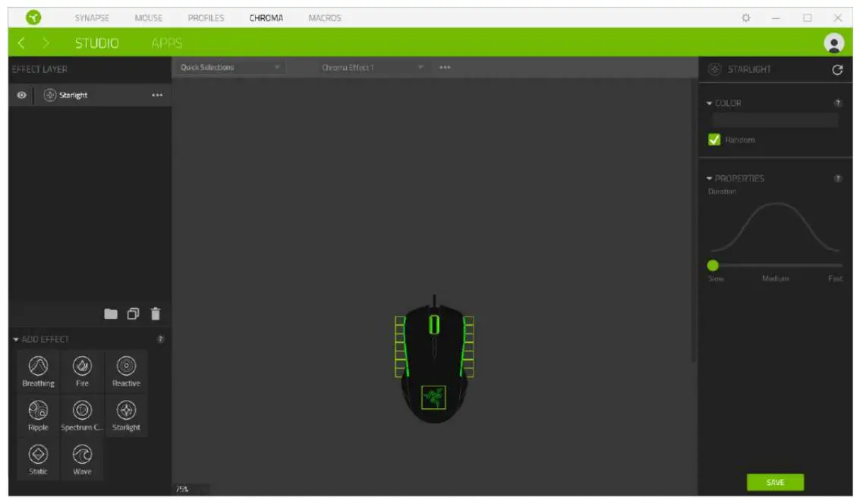Open the Chroma Effect 1 dropdown

pyautogui.click(x=373, y=68)
